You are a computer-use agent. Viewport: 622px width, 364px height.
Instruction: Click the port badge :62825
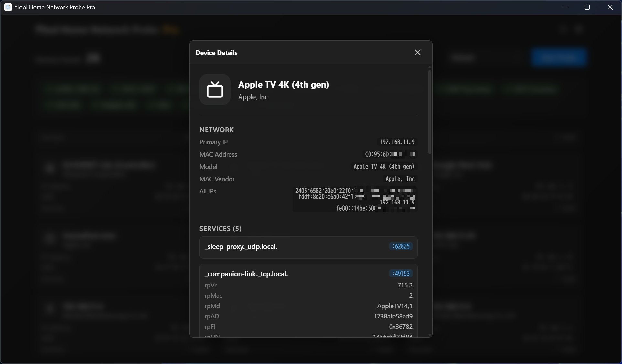(x=400, y=246)
